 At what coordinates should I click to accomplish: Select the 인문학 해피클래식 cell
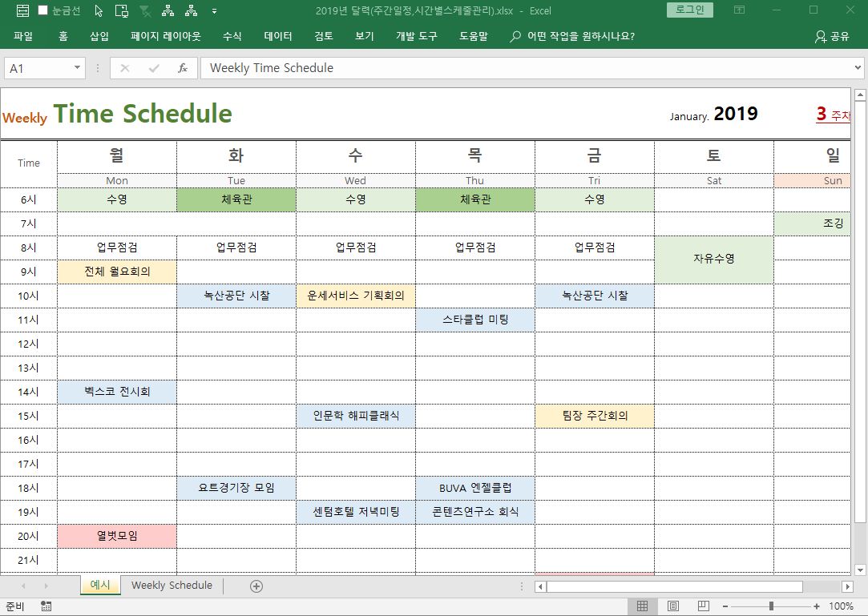356,416
